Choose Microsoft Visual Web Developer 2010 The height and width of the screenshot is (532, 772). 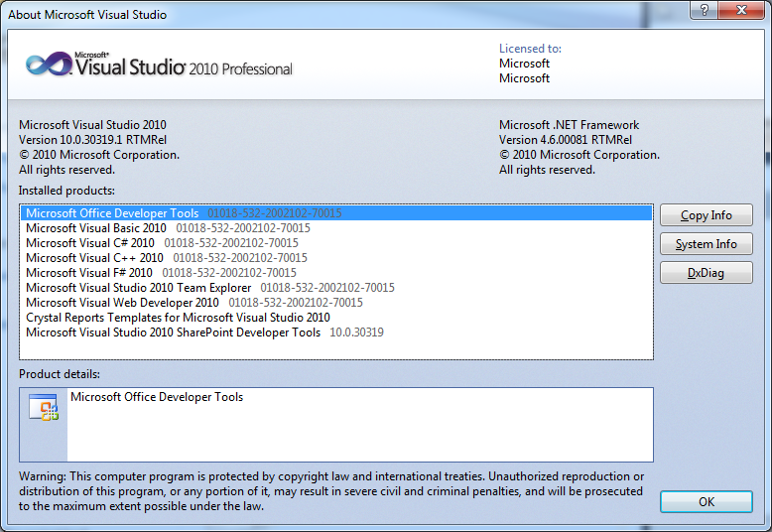click(122, 303)
